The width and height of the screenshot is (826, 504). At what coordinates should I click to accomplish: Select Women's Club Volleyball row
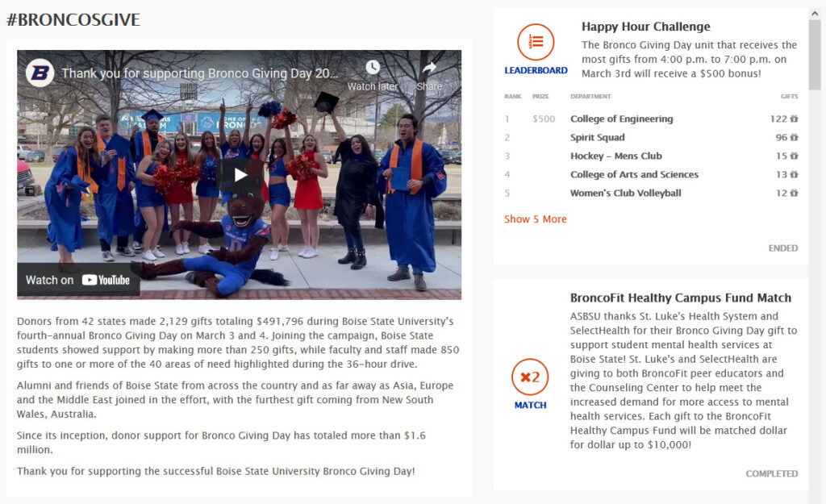coord(651,194)
